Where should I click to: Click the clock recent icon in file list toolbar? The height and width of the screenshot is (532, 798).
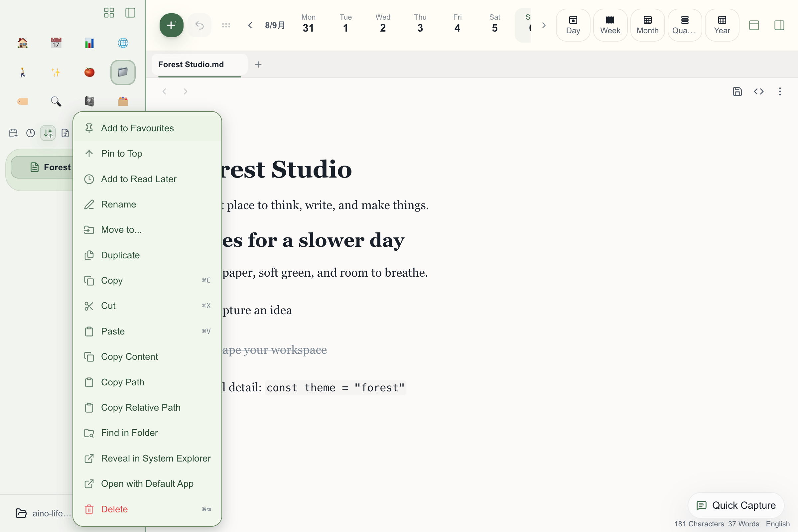(31, 133)
